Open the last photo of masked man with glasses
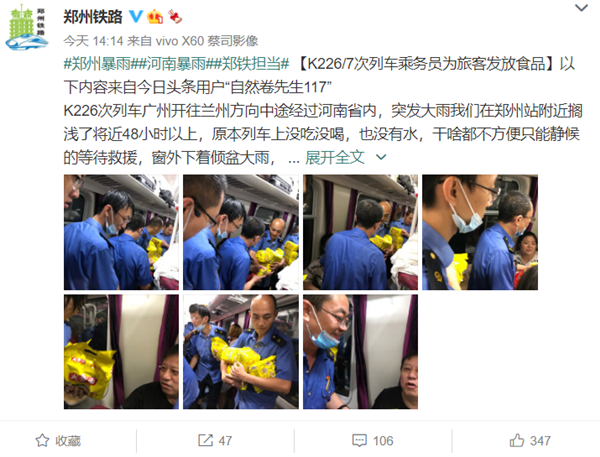Screen dimensions: 600x457 pos(360,351)
